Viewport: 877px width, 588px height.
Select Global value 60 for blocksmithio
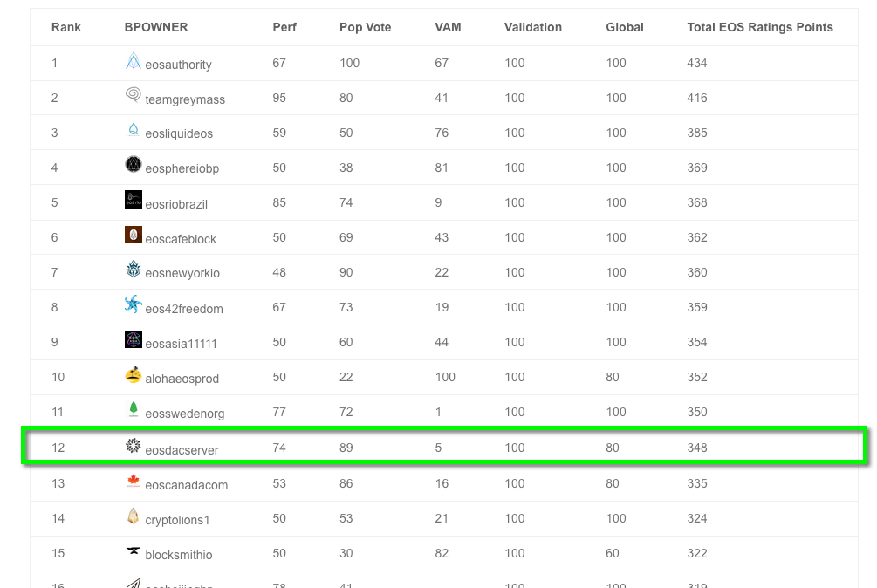click(613, 553)
